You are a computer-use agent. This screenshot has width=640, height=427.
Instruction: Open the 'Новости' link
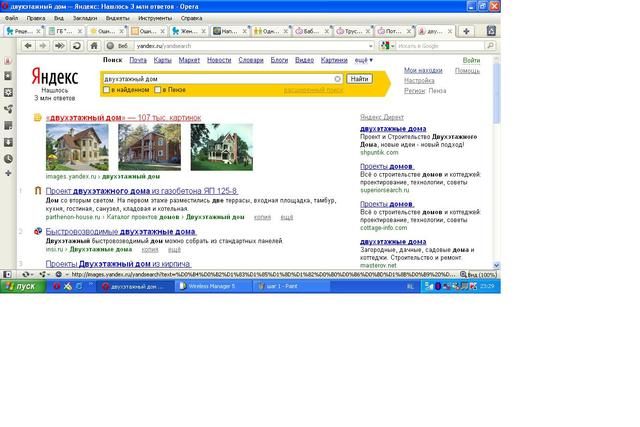tap(219, 60)
